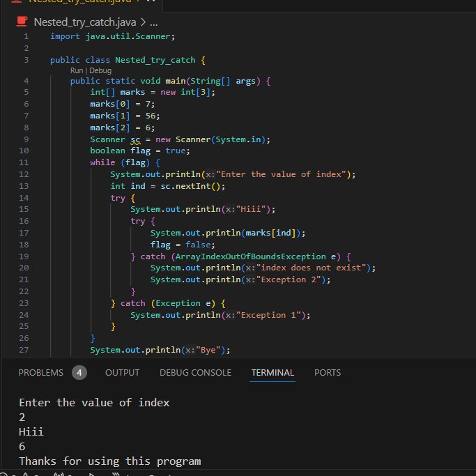Click line number 27 in the gutter
The height and width of the screenshot is (476, 476).
(x=24, y=350)
